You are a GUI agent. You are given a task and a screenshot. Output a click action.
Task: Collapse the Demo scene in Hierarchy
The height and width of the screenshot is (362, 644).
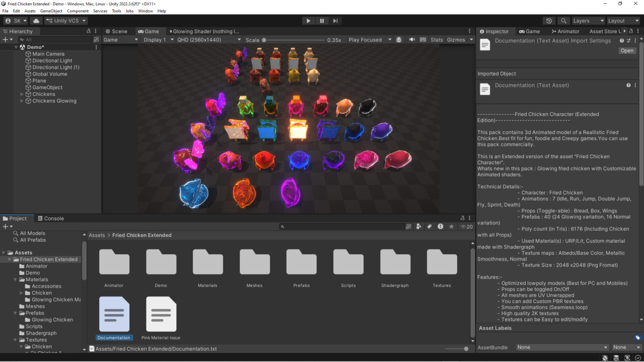(x=17, y=47)
